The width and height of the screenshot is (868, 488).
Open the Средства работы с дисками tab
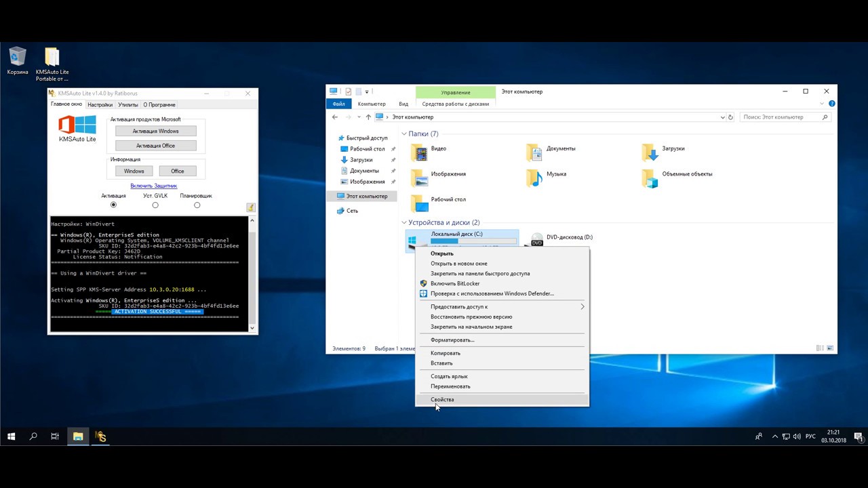pyautogui.click(x=455, y=104)
